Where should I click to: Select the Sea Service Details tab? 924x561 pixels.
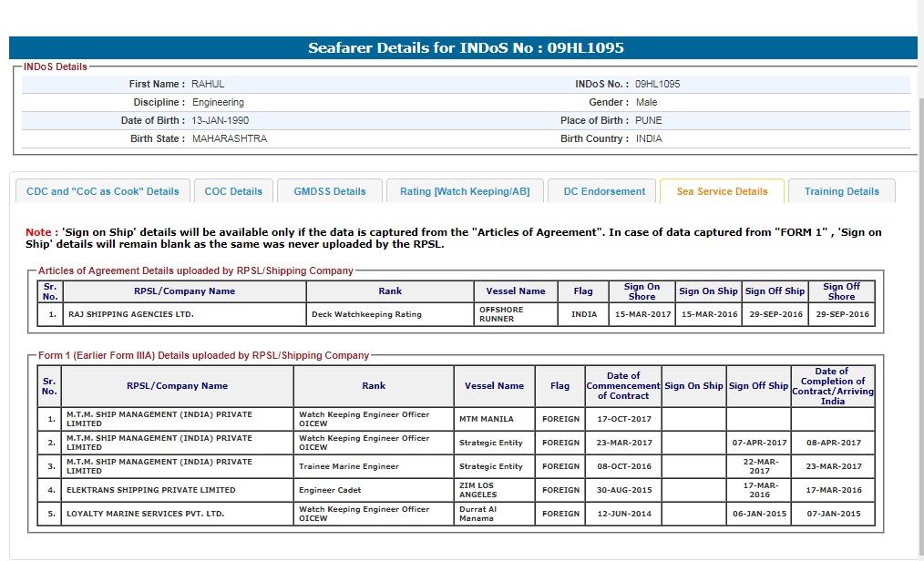click(722, 191)
